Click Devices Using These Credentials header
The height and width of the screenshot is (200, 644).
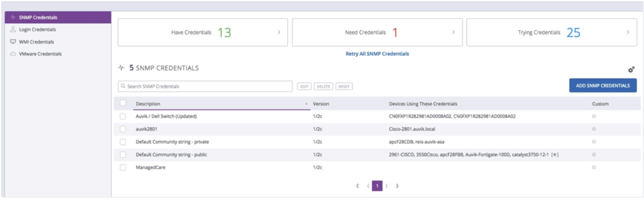point(423,104)
